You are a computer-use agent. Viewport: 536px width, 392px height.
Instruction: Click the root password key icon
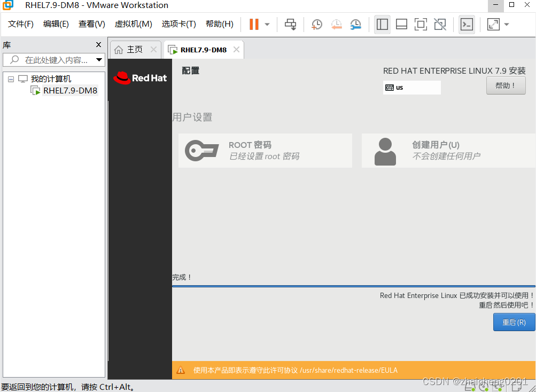click(x=201, y=151)
